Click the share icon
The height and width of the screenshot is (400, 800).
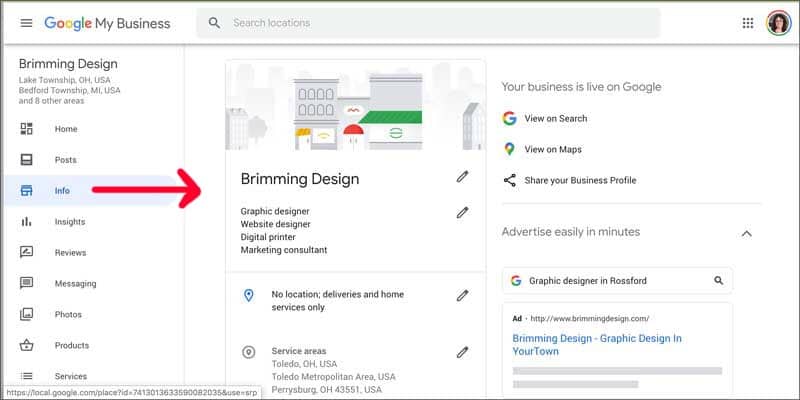point(509,180)
